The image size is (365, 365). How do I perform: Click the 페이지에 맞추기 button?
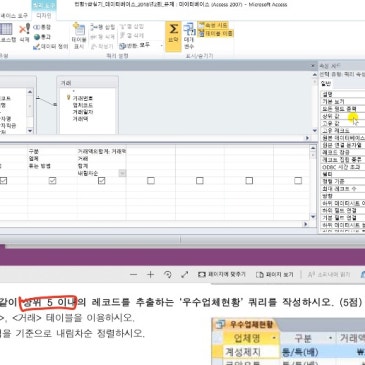[222, 275]
